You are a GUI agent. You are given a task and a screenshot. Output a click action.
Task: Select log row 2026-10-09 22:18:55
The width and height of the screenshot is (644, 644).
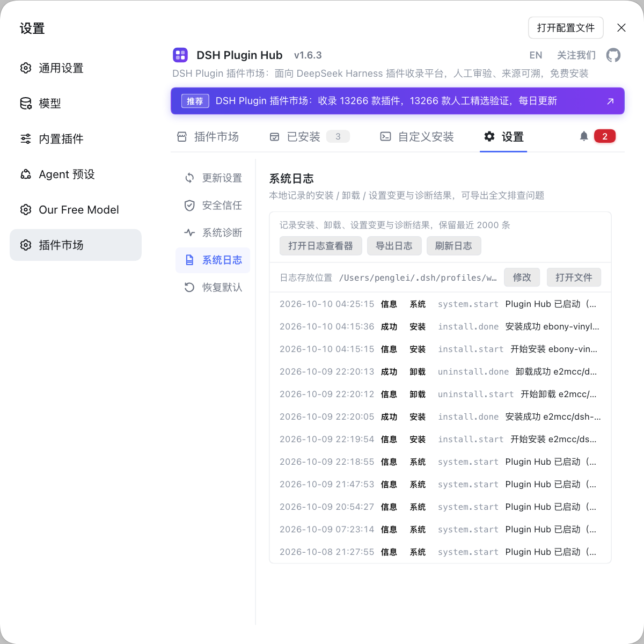tap(440, 462)
